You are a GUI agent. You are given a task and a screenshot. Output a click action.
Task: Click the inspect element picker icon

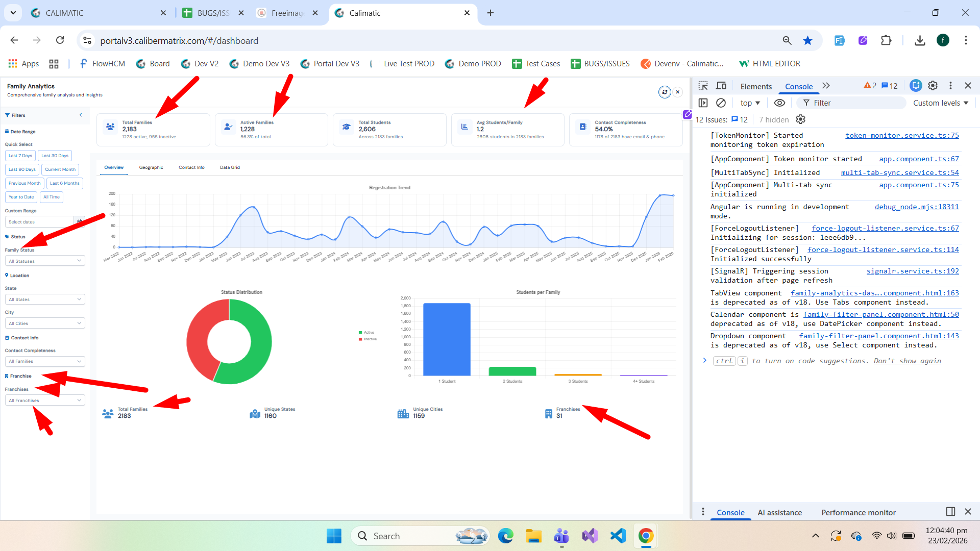[703, 86]
